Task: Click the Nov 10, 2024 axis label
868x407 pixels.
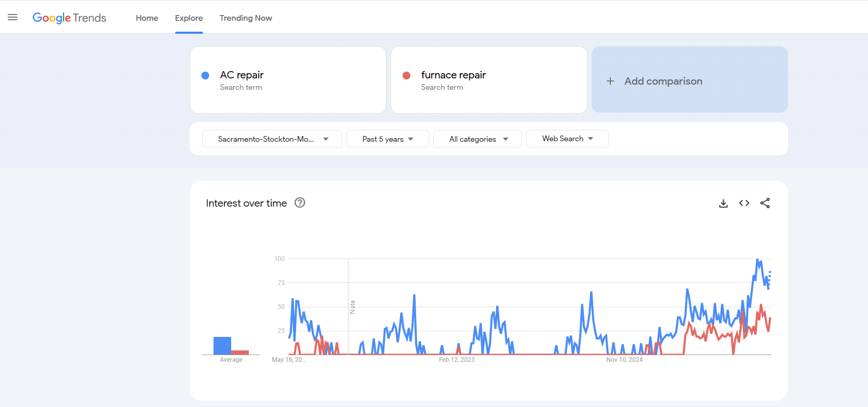Action: pyautogui.click(x=624, y=360)
